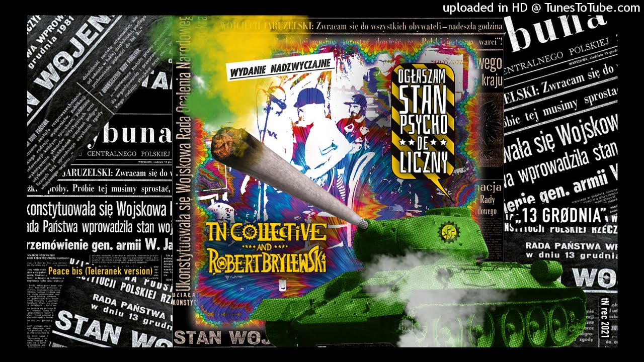The image size is (644, 362).
Task: Click the 'WYDANIE NADZWYCZAJNE' banner
Action: coord(281,67)
